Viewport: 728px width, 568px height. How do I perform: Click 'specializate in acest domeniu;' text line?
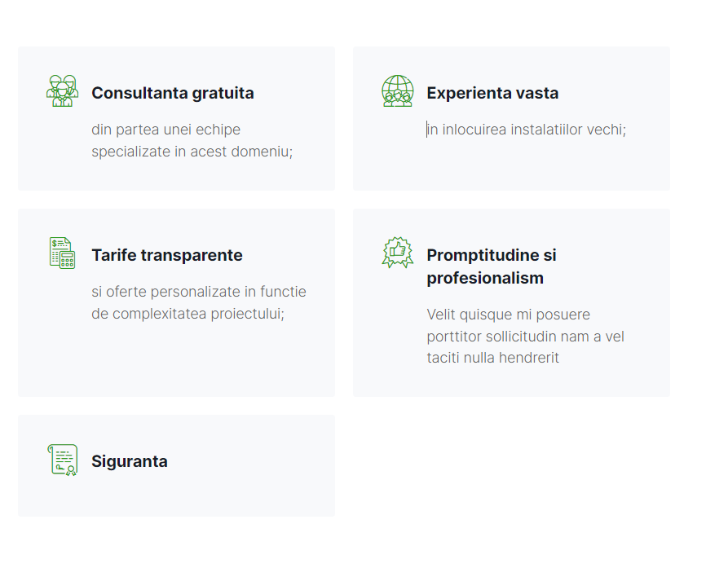[x=192, y=152]
